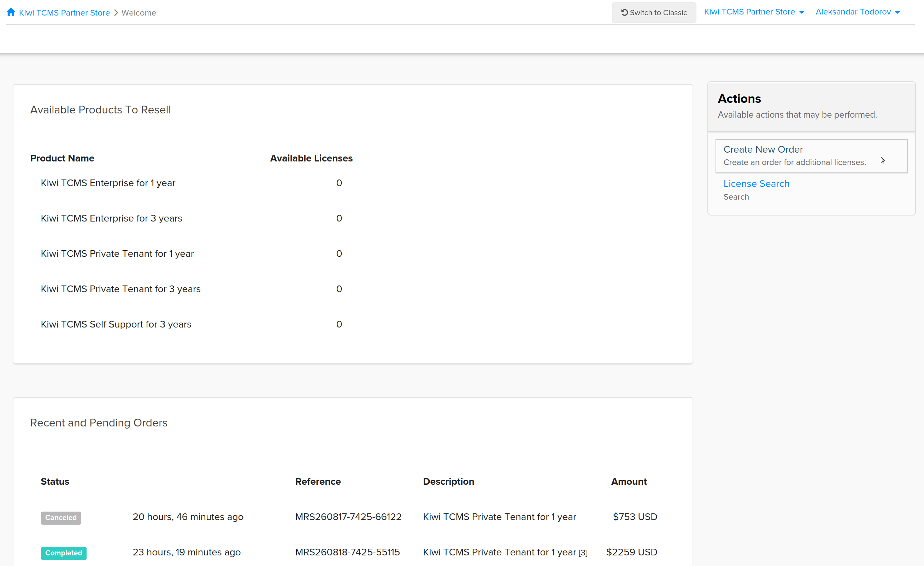Image resolution: width=924 pixels, height=566 pixels.
Task: Click the 23 hours, 19 minutes ago timestamp
Action: tap(186, 552)
